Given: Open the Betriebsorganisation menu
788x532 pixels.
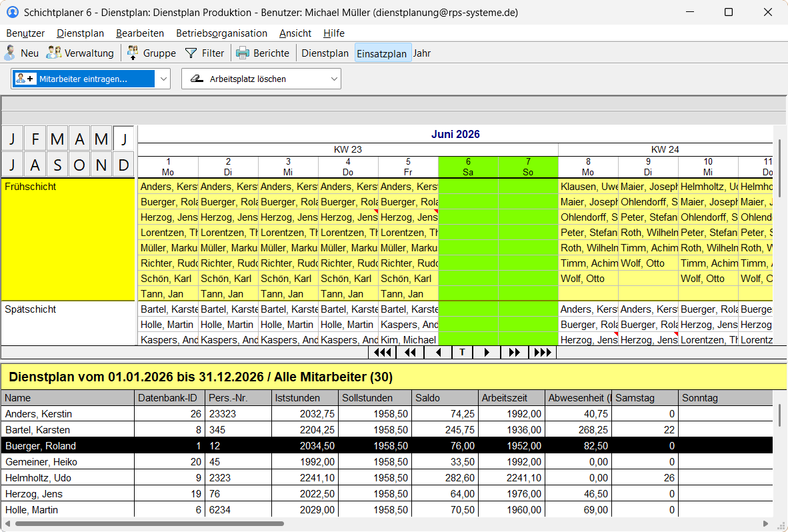Looking at the screenshot, I should [221, 33].
